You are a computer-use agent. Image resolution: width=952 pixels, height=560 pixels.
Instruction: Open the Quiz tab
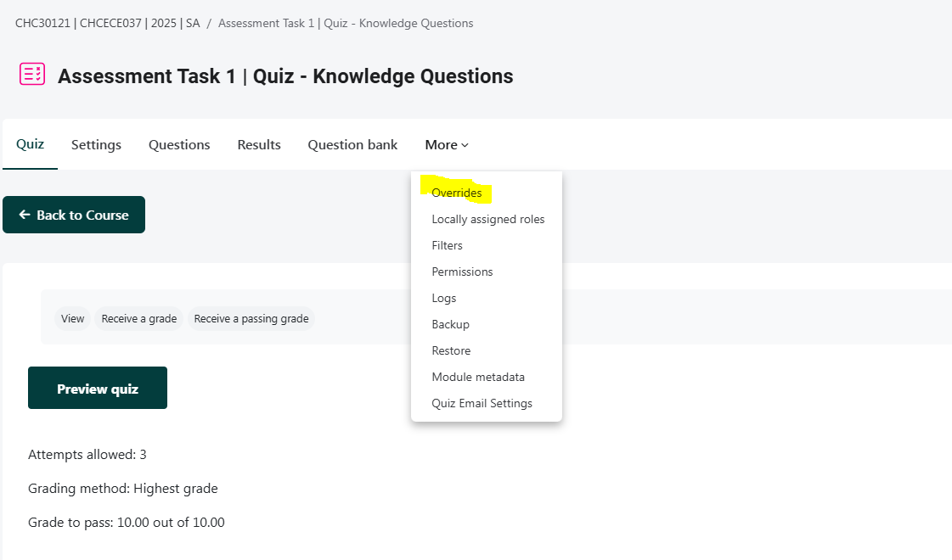30,144
